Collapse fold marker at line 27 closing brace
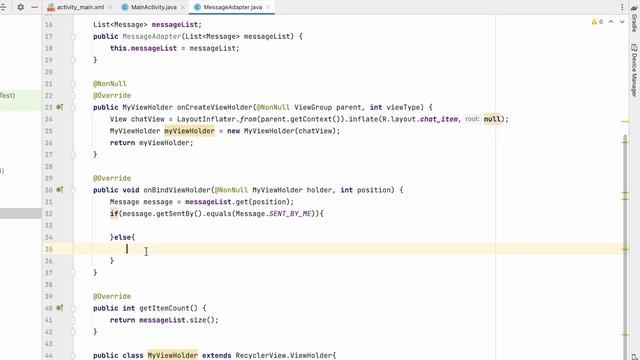Viewport: 640px width, 360px height. point(73,155)
